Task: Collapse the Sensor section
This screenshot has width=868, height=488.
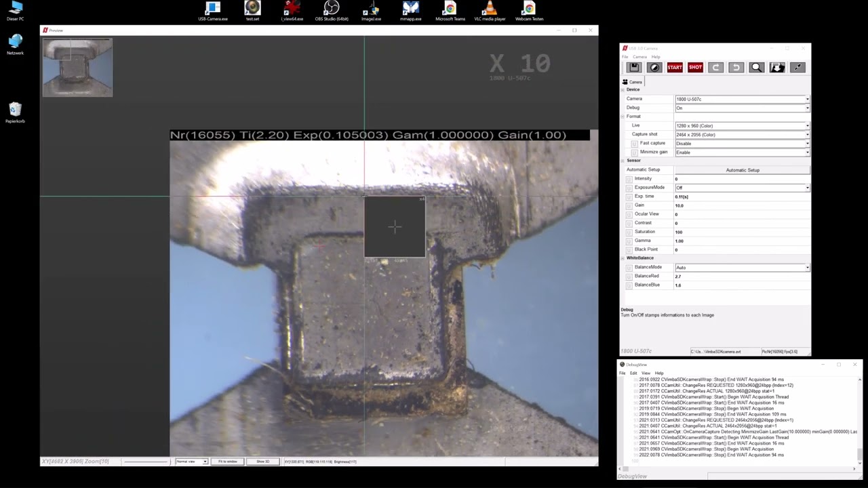Action: tap(623, 161)
